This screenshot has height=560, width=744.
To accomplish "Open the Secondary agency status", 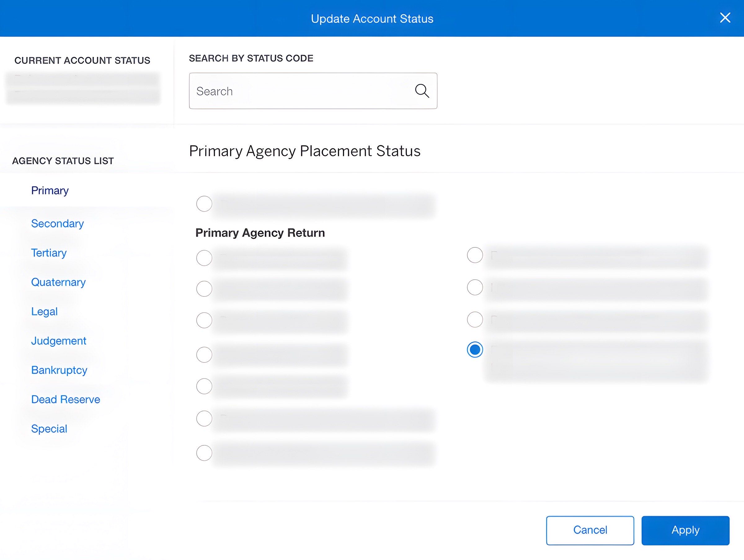I will [x=57, y=224].
